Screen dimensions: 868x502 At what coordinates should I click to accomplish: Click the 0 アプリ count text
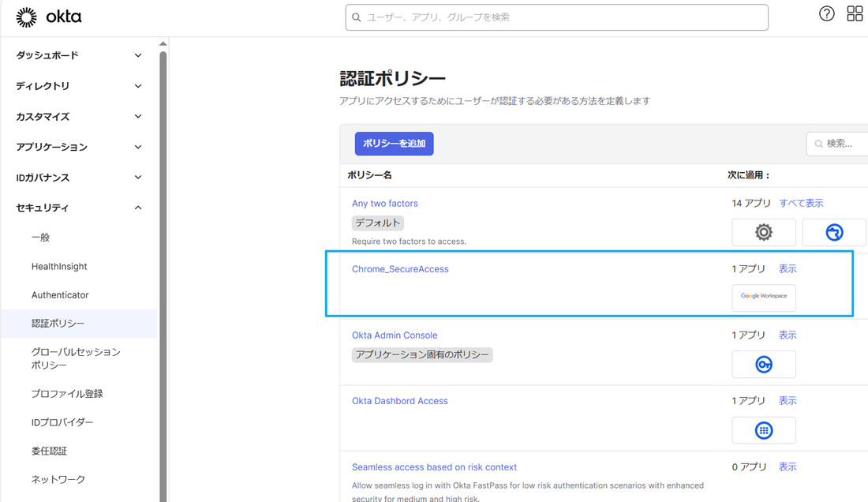[749, 466]
